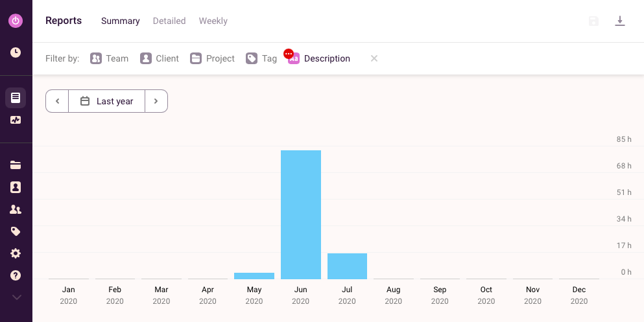Select the Reports icon in sidebar
This screenshot has height=322, width=644.
[x=16, y=98]
